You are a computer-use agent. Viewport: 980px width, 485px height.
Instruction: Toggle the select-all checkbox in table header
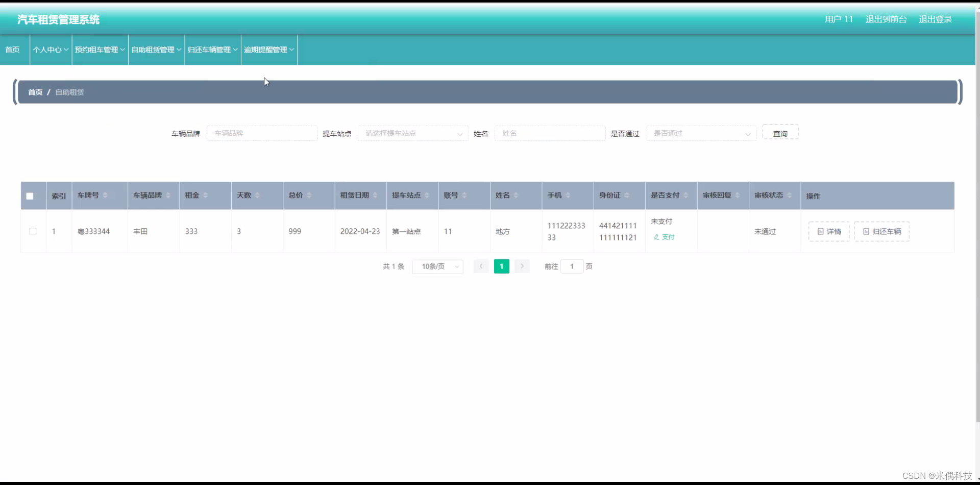click(x=29, y=196)
